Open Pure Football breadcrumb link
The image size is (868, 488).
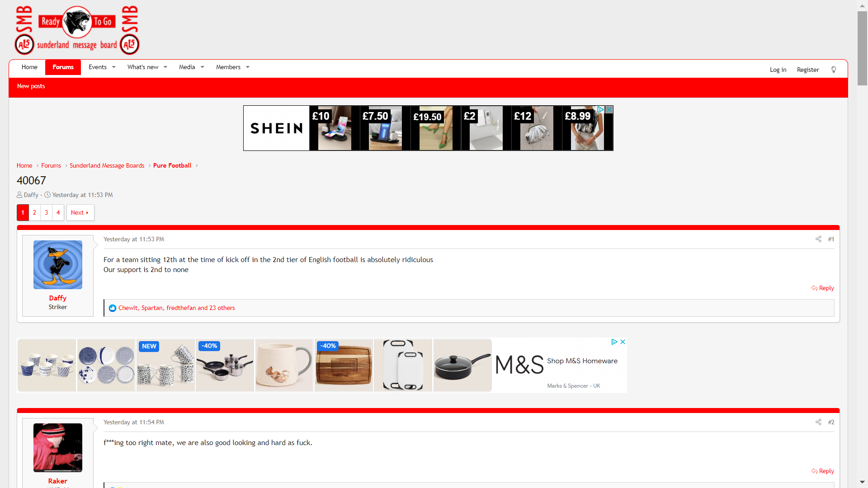(x=172, y=166)
